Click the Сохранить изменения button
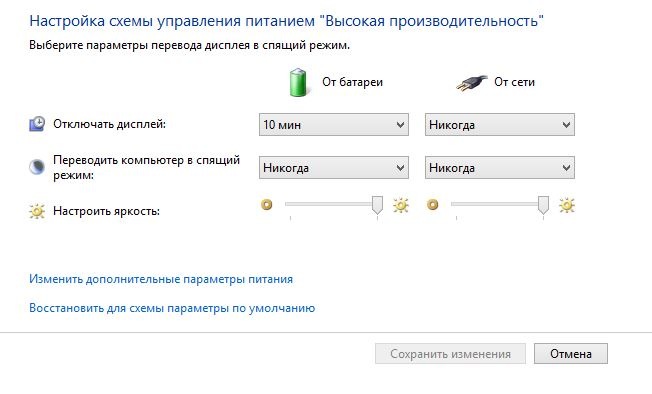 [450, 354]
